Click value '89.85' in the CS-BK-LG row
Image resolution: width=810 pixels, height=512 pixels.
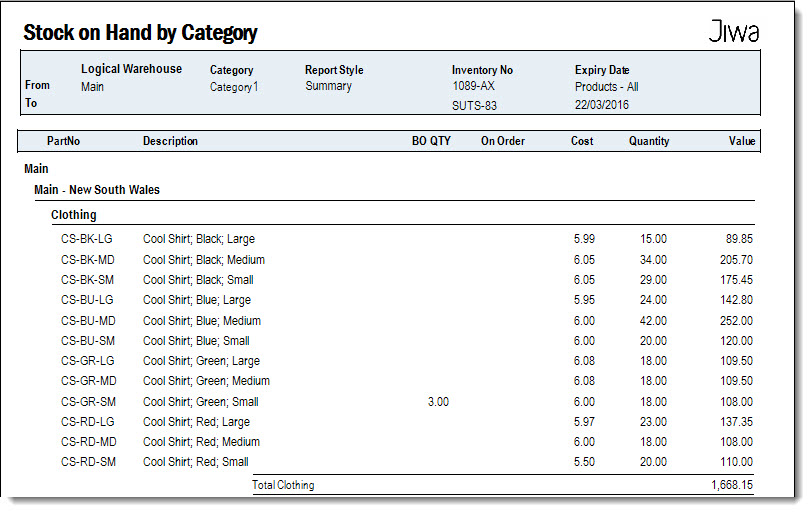click(739, 239)
